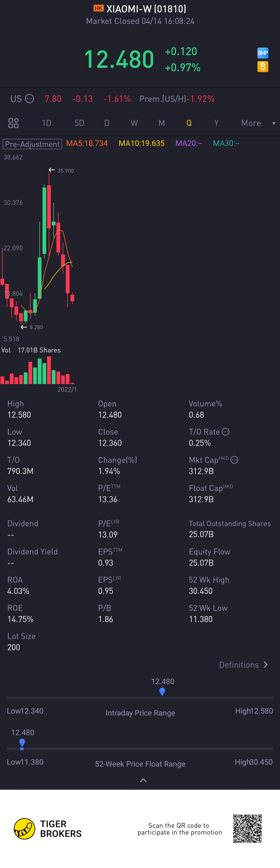Tap the orange dollar sign icon
280x868 pixels.
pyautogui.click(x=262, y=67)
